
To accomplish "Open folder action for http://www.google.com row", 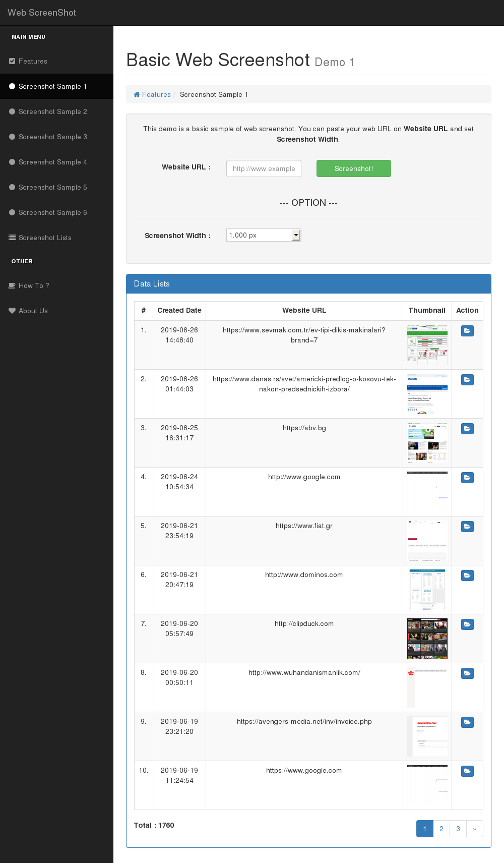I will [x=467, y=478].
